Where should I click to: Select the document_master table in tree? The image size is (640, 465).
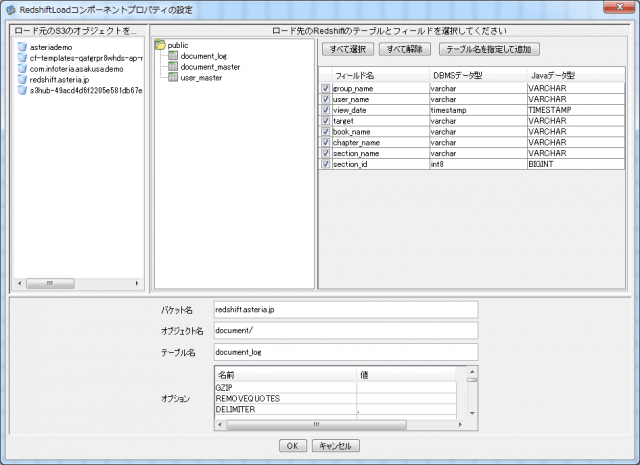point(210,67)
